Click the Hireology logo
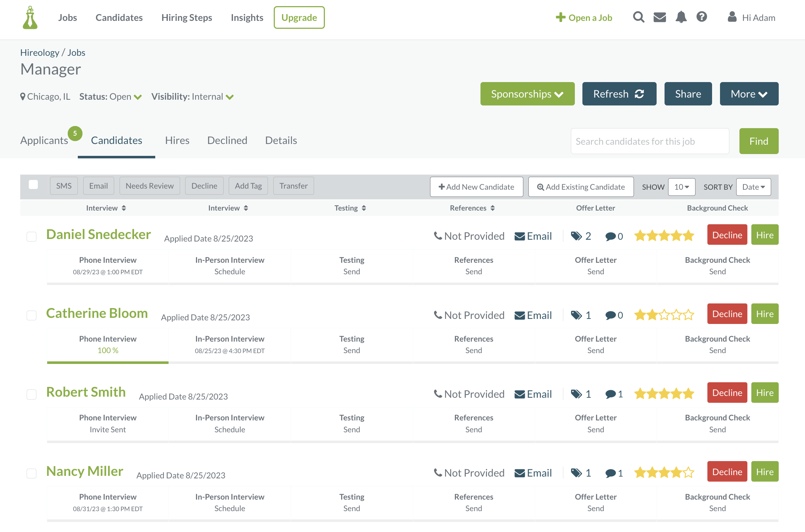 pyautogui.click(x=30, y=17)
